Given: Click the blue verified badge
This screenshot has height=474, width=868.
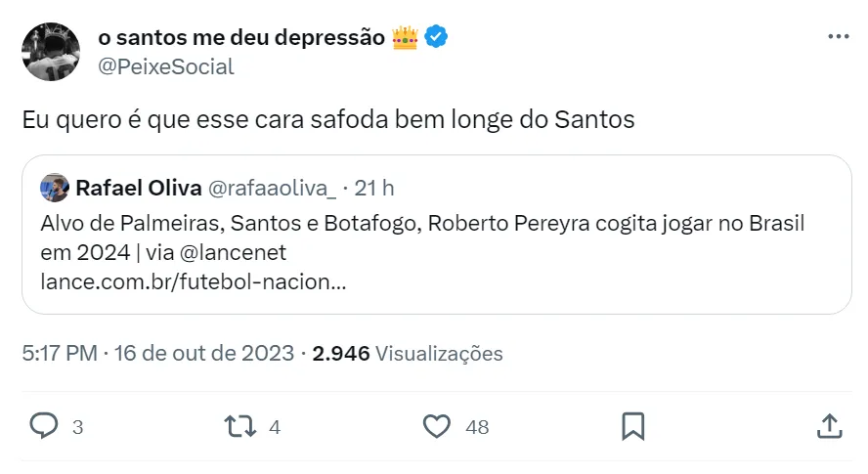Looking at the screenshot, I should click(x=436, y=37).
